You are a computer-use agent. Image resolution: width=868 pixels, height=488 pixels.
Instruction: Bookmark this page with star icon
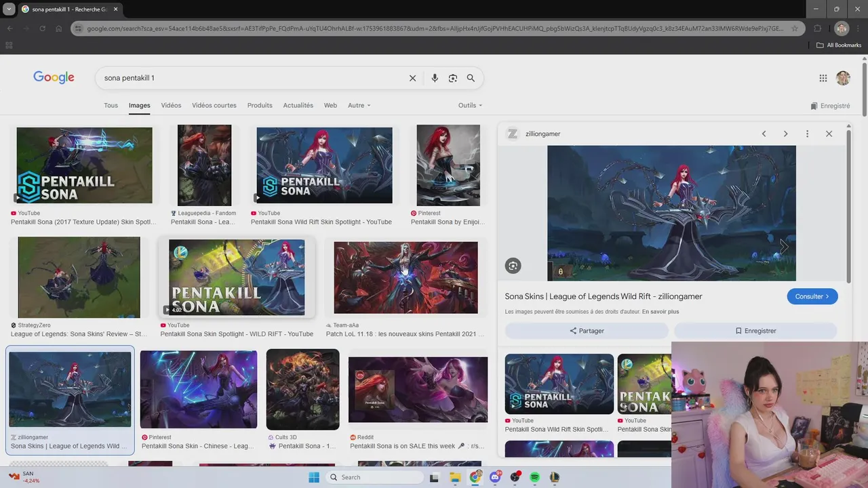[x=796, y=28]
